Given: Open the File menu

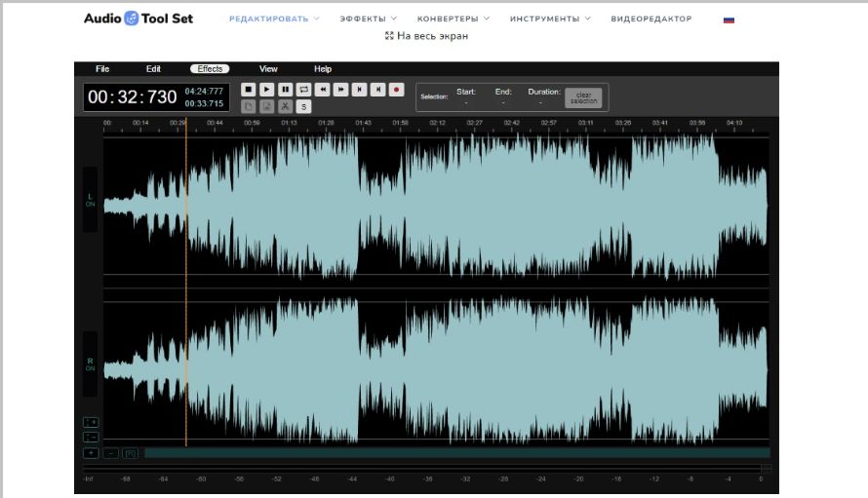Looking at the screenshot, I should click(x=102, y=69).
